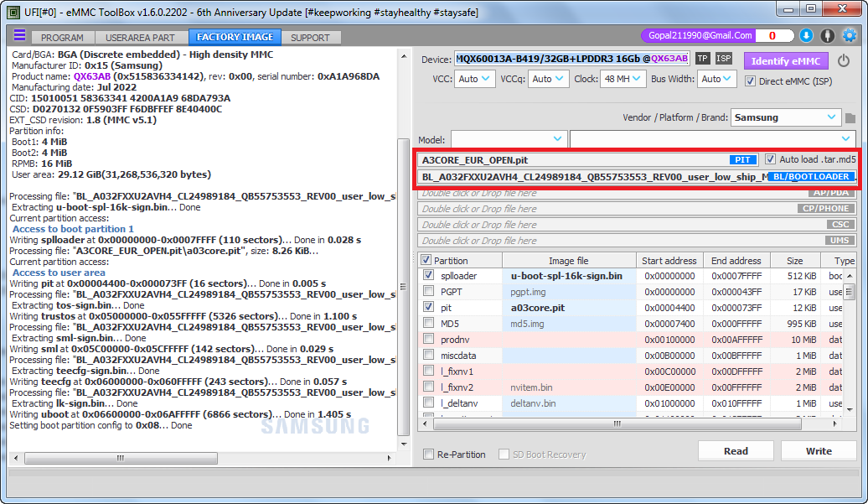Image resolution: width=868 pixels, height=504 pixels.
Task: Click the log panel vertical scrollbar
Action: coord(404,287)
